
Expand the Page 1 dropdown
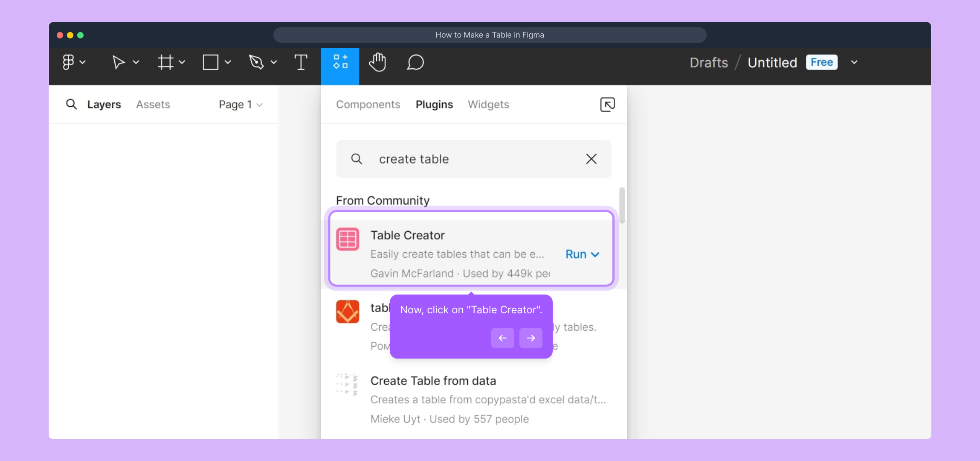[x=241, y=105]
